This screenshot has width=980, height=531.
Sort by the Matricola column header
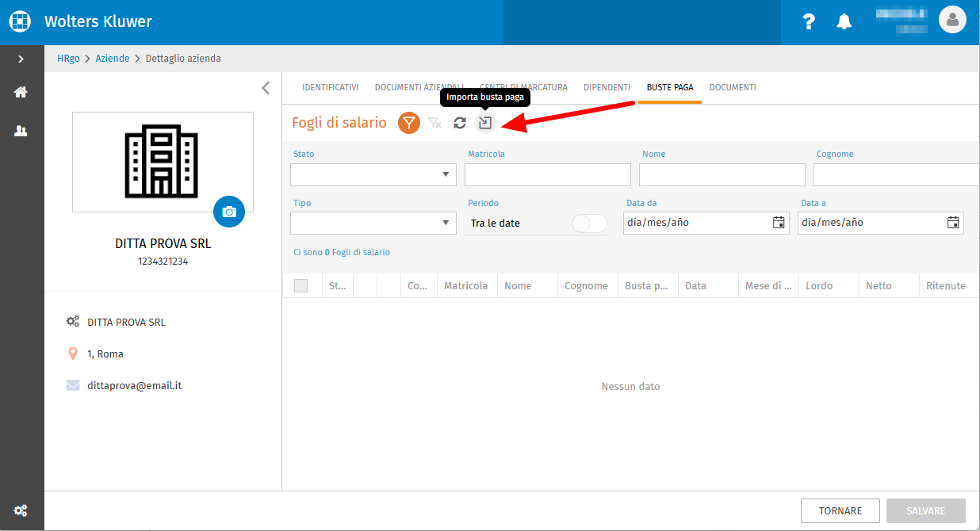point(467,286)
